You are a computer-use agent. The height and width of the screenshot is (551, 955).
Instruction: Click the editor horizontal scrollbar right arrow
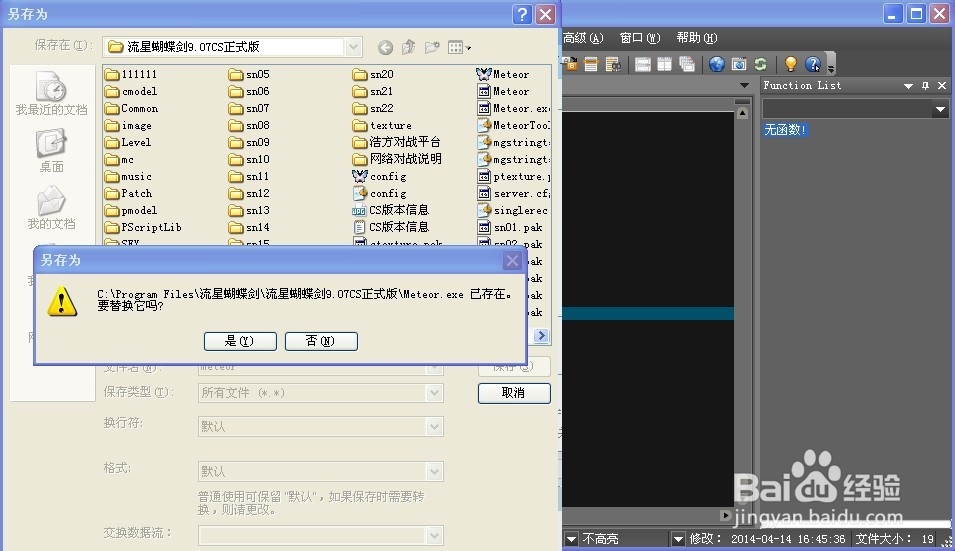click(725, 515)
